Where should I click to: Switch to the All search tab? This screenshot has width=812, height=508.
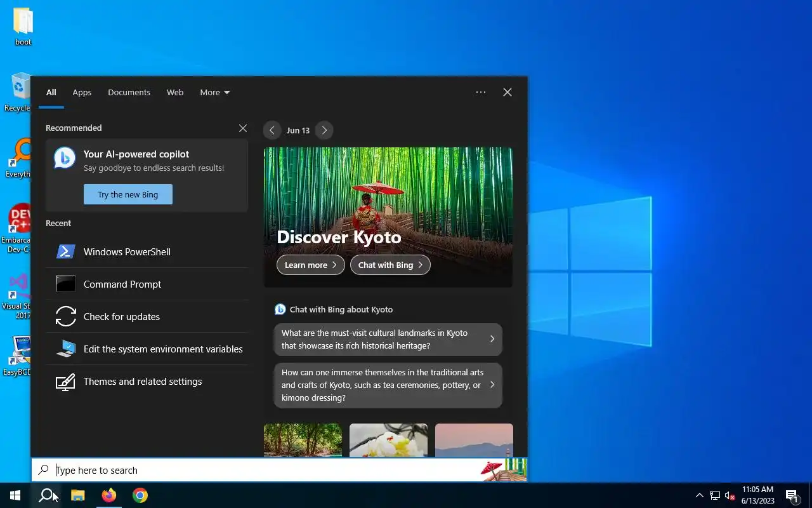(x=51, y=92)
